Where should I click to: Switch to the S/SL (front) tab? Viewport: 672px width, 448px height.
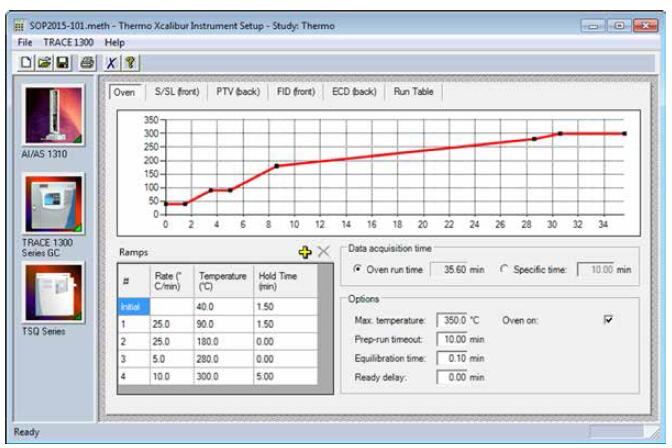click(176, 92)
